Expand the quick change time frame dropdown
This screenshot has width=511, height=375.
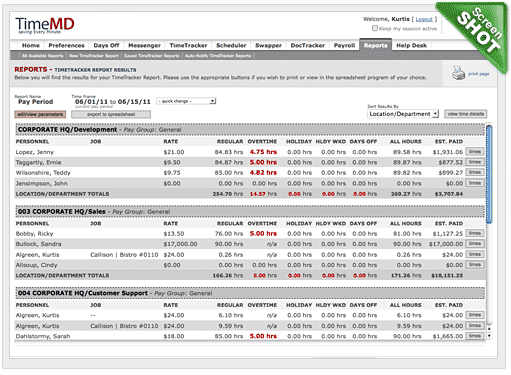tap(186, 101)
